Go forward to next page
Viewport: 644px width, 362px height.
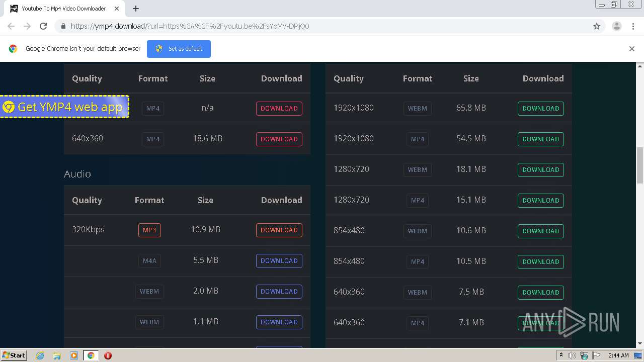(x=27, y=26)
